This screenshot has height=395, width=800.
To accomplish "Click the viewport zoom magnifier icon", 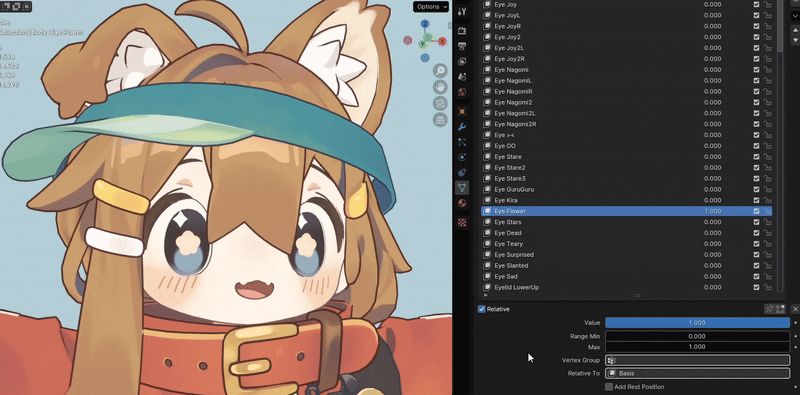I will click(x=440, y=71).
